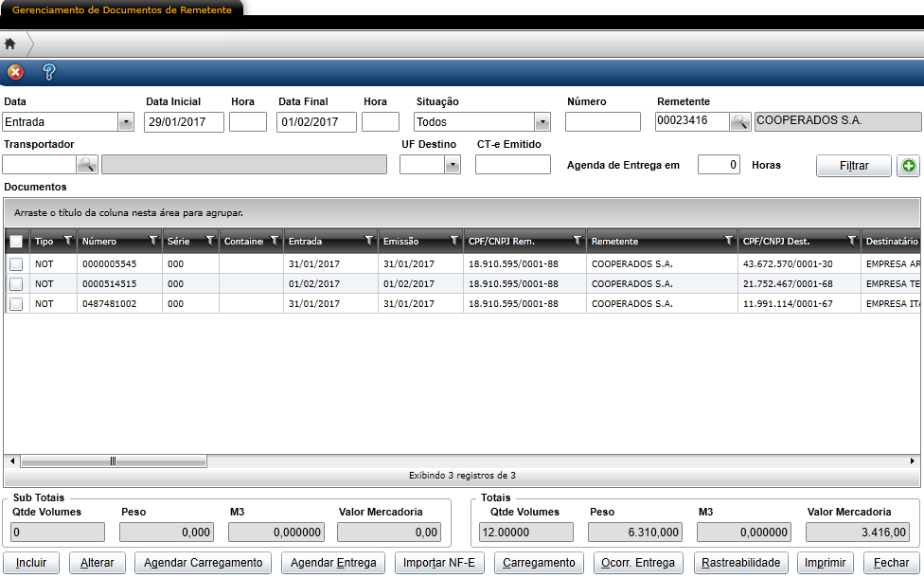Open help with the question mark icon

pyautogui.click(x=49, y=72)
